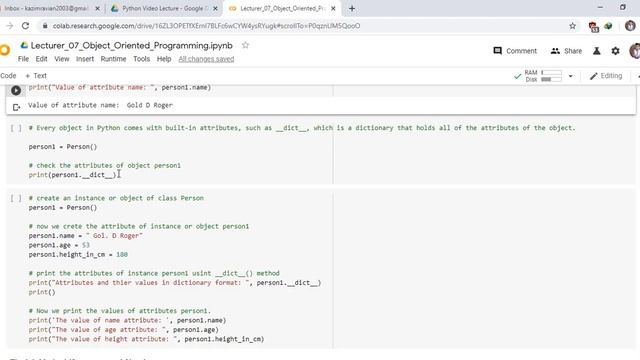Click the address bar URL

click(x=206, y=26)
